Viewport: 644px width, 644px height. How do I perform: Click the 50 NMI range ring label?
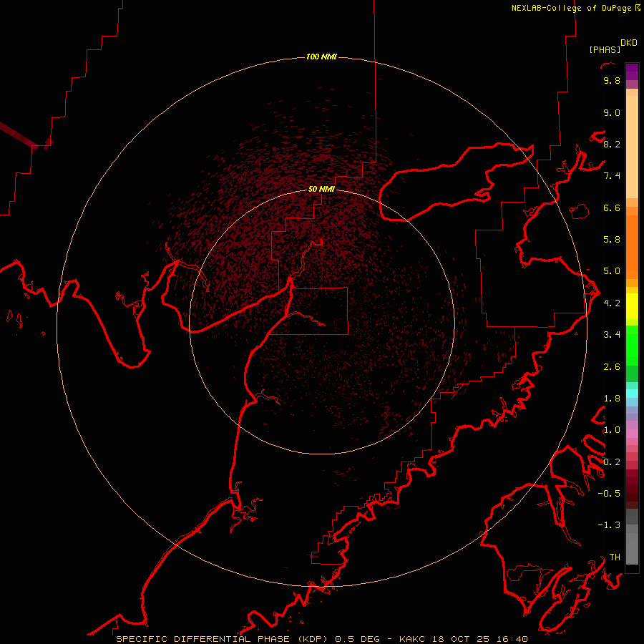coord(321,189)
